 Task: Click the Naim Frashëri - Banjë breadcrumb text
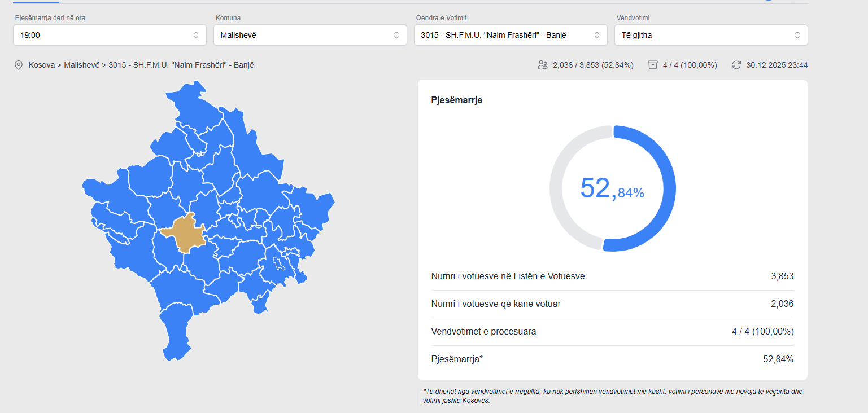181,65
